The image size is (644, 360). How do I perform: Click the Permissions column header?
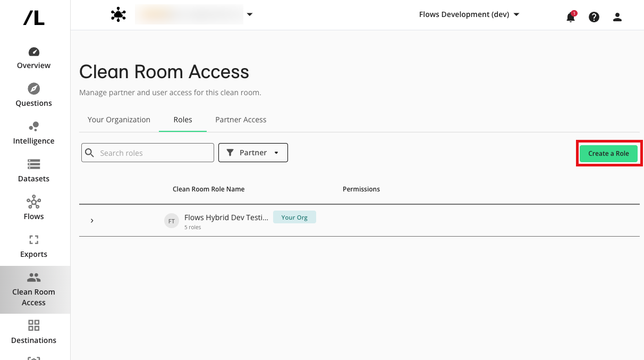click(x=361, y=189)
